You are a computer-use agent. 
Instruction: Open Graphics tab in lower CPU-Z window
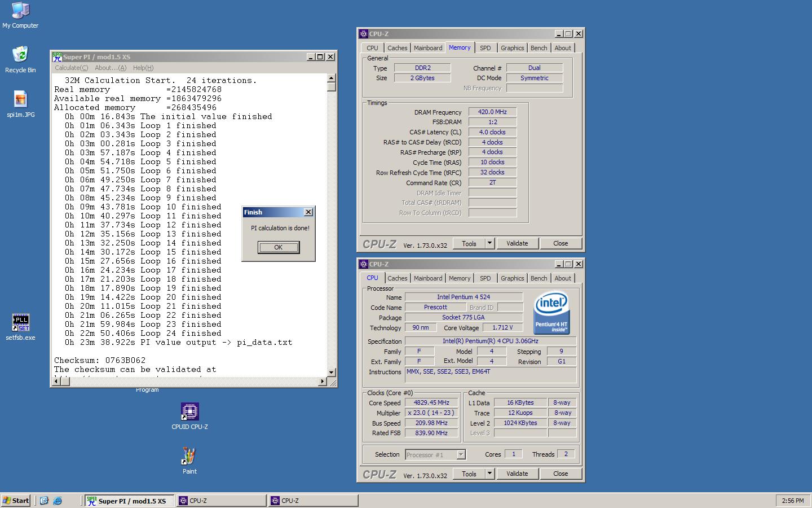[x=512, y=278]
